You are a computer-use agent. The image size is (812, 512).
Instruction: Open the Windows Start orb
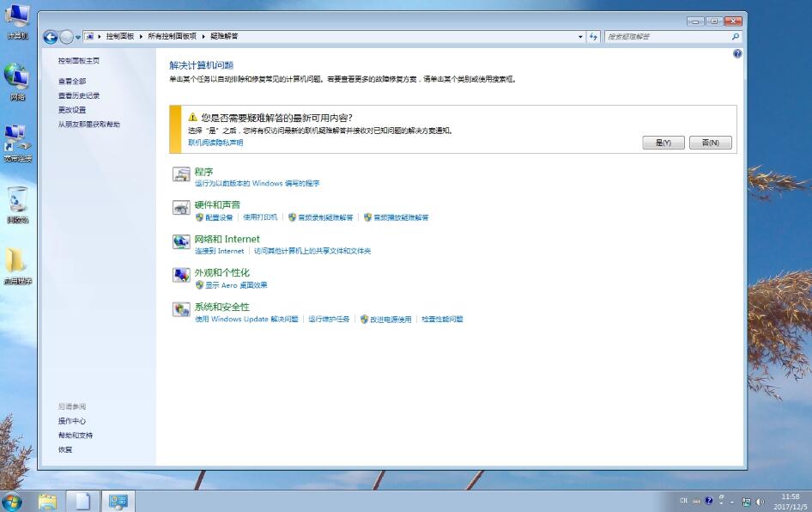13,501
